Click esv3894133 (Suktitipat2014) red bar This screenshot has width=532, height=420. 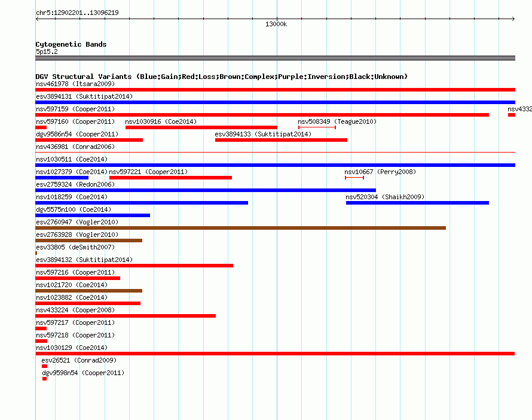point(281,140)
